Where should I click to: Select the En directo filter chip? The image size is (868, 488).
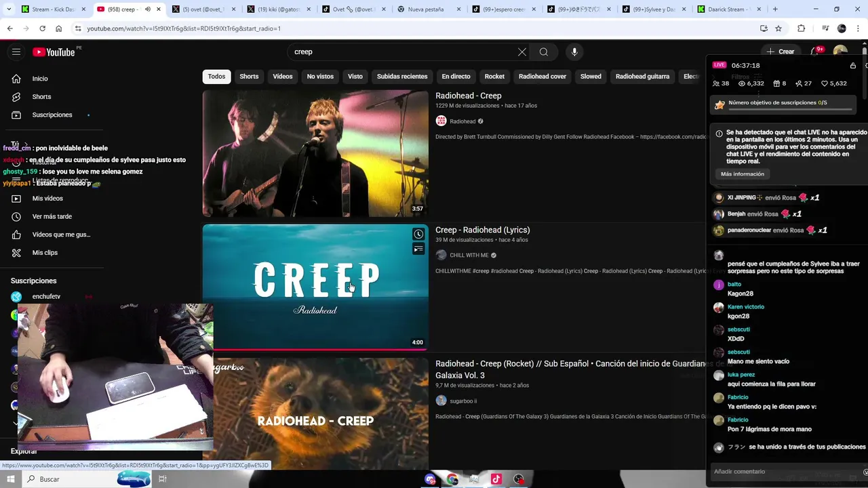click(456, 77)
